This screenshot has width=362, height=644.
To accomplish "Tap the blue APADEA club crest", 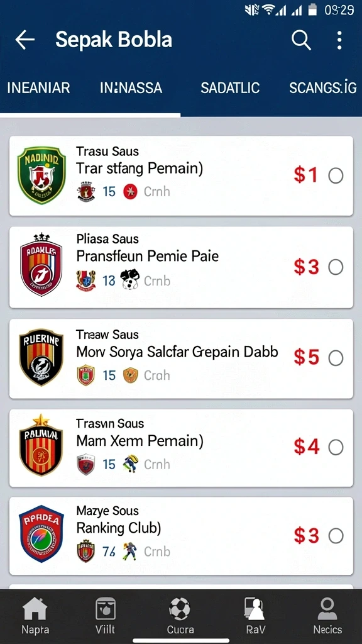I will pyautogui.click(x=41, y=533).
